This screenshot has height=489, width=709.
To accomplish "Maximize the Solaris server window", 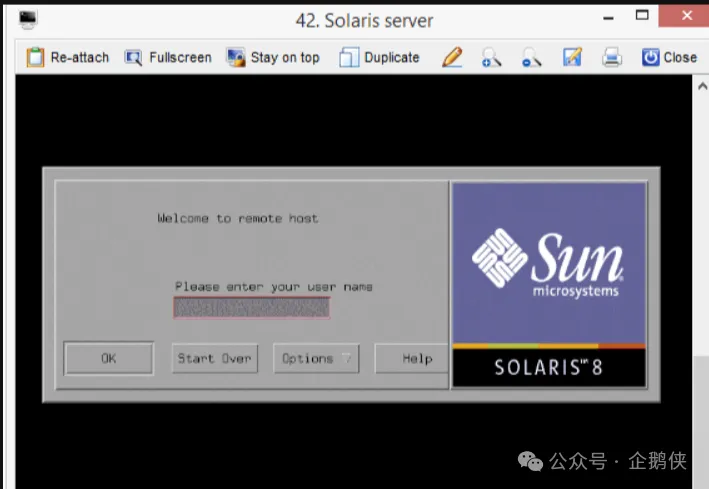I will [642, 15].
